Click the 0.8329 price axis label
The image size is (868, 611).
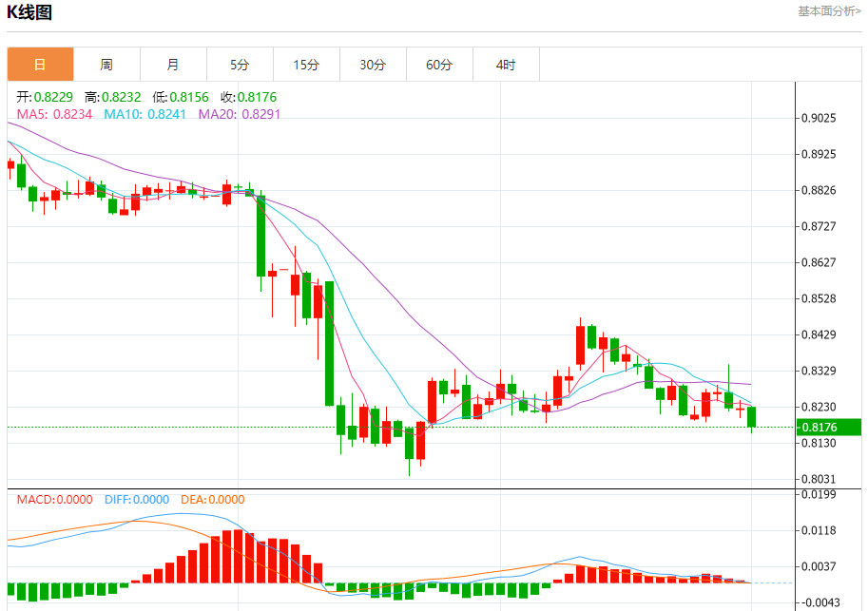pyautogui.click(x=819, y=371)
